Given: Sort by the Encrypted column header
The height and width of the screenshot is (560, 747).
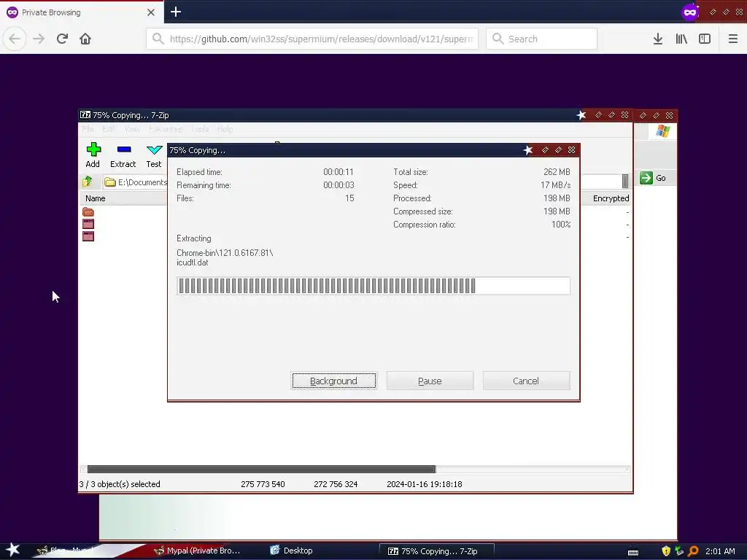Looking at the screenshot, I should point(611,198).
